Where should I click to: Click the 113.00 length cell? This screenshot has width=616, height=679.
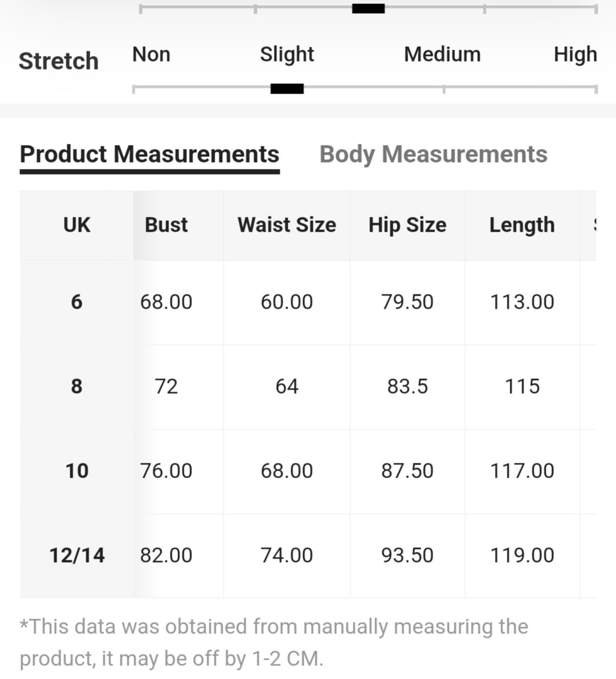(x=522, y=302)
